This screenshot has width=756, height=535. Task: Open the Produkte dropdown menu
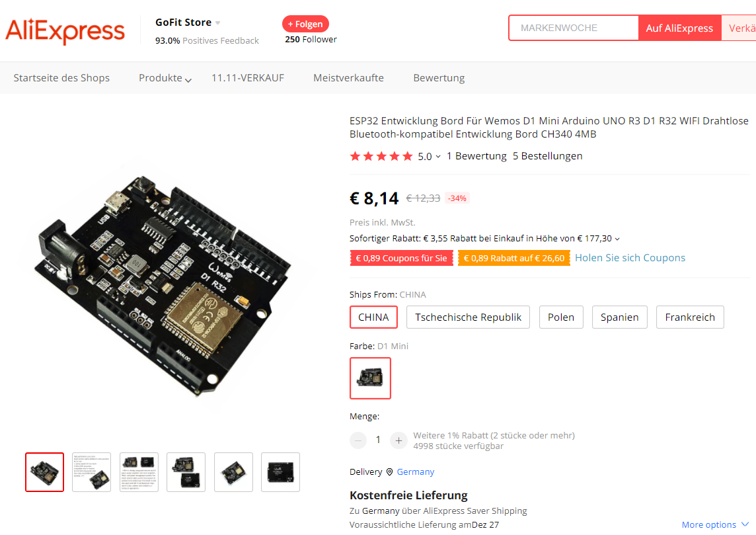point(165,78)
